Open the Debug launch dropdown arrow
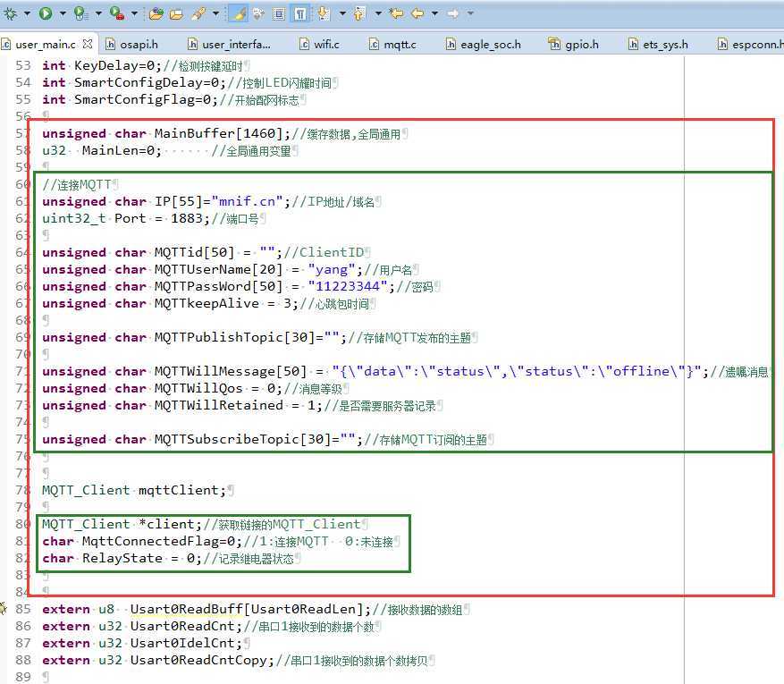 click(x=27, y=13)
